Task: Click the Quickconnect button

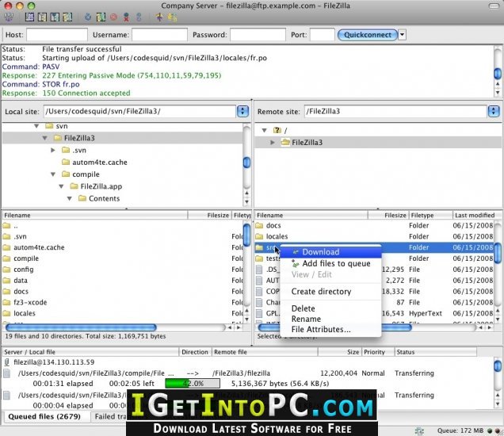Action: [368, 35]
